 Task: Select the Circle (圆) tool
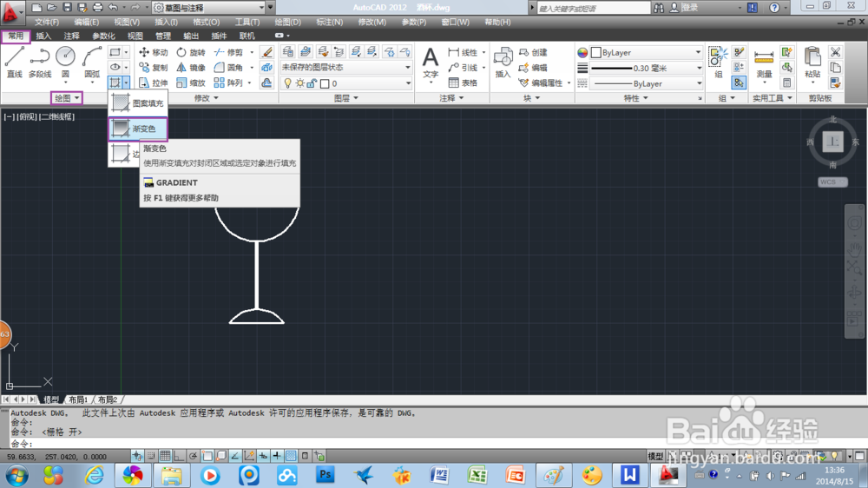(65, 62)
